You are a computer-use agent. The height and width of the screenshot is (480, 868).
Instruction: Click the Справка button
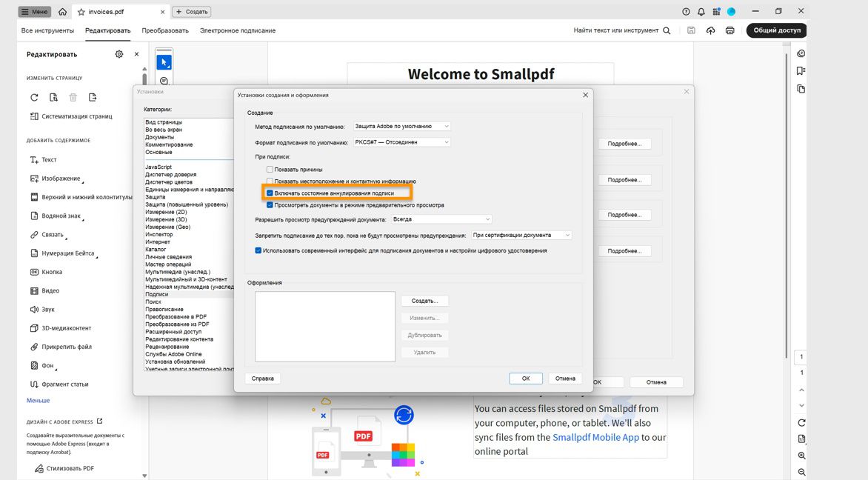262,379
